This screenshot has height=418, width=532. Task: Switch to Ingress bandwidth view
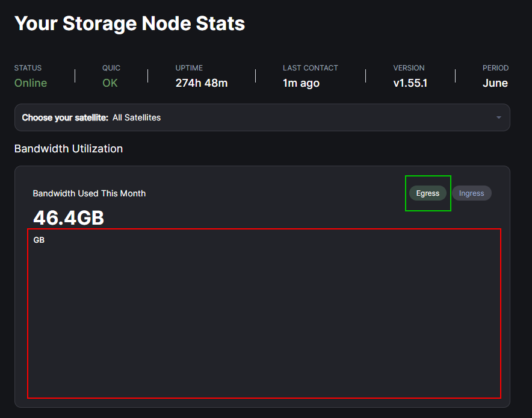tap(471, 193)
